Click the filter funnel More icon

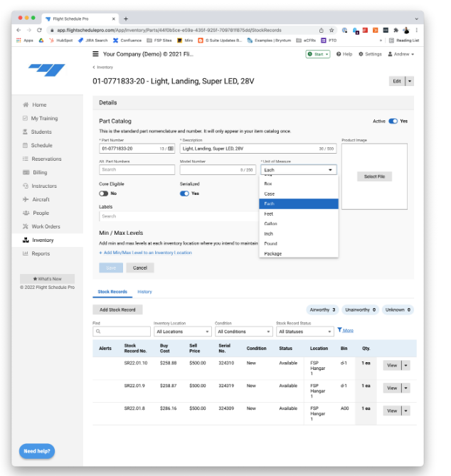pyautogui.click(x=339, y=329)
